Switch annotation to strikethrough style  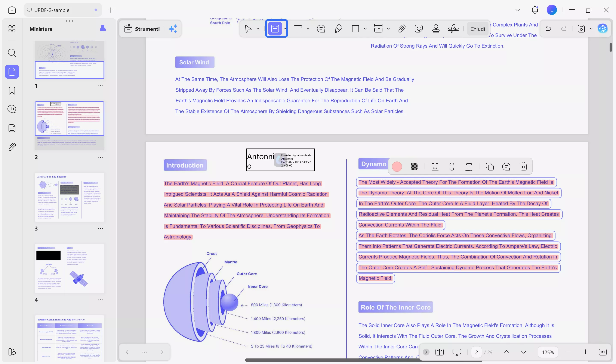point(452,166)
